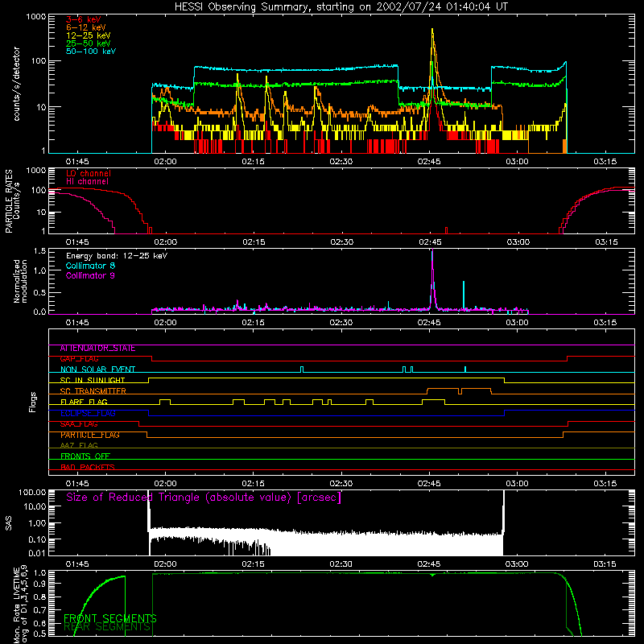Click the 0.9 tick on livetime axis
Viewport: 644px width, 644px height.
[x=39, y=584]
